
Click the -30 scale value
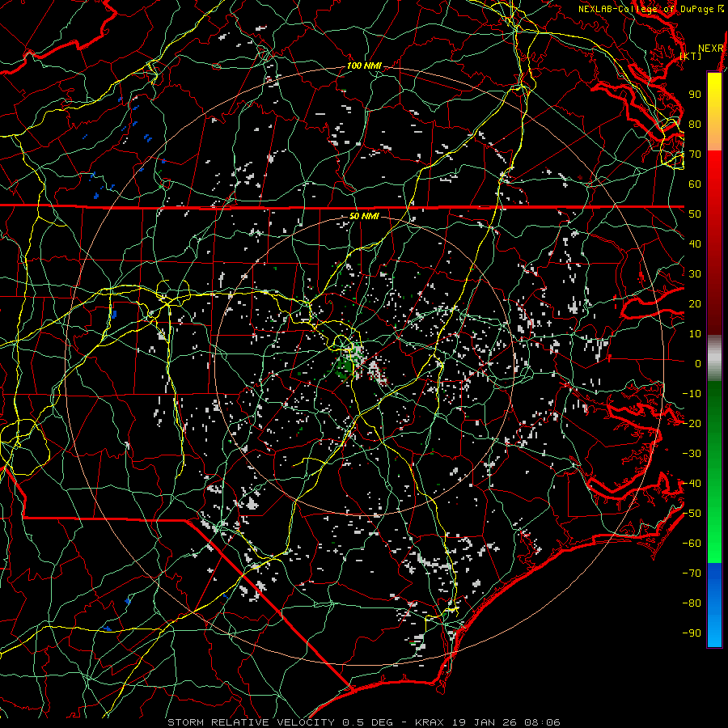pos(692,454)
